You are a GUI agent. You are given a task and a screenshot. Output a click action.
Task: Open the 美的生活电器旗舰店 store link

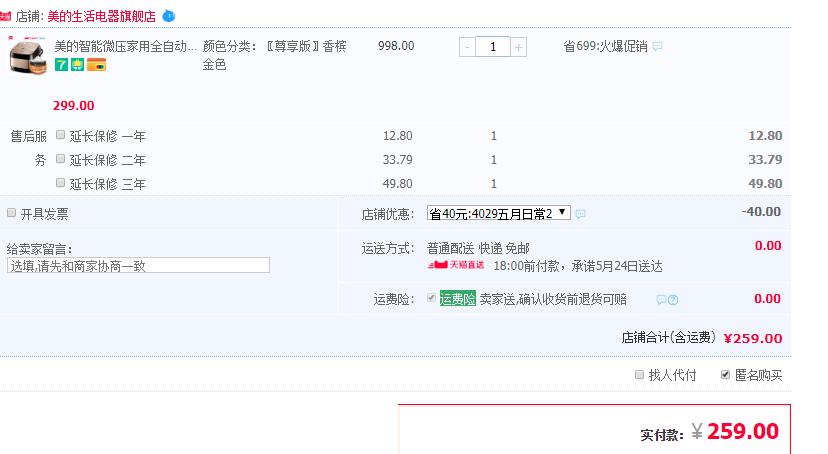coord(101,16)
